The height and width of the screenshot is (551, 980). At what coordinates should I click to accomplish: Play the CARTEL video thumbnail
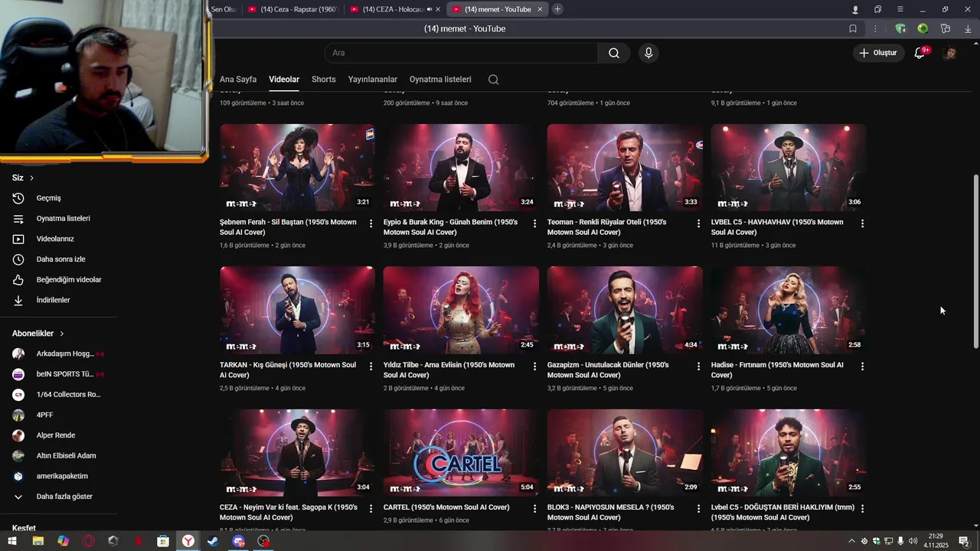tap(461, 452)
